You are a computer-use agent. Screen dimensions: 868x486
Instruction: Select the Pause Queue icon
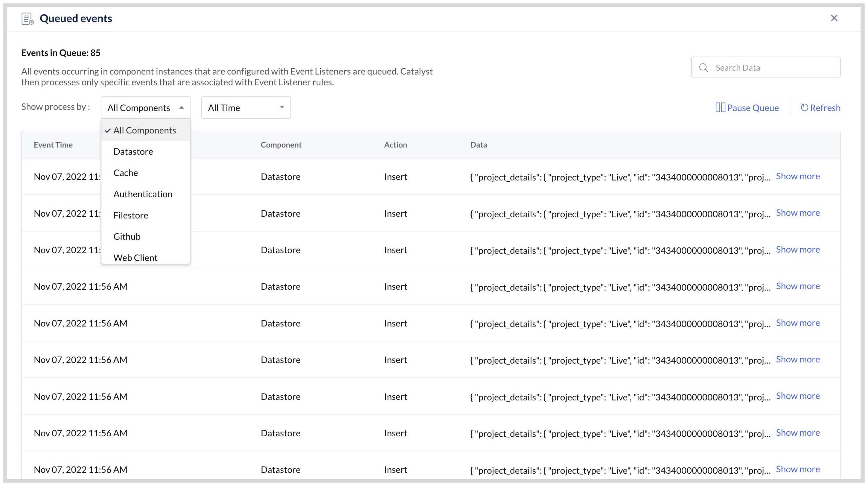click(x=721, y=107)
